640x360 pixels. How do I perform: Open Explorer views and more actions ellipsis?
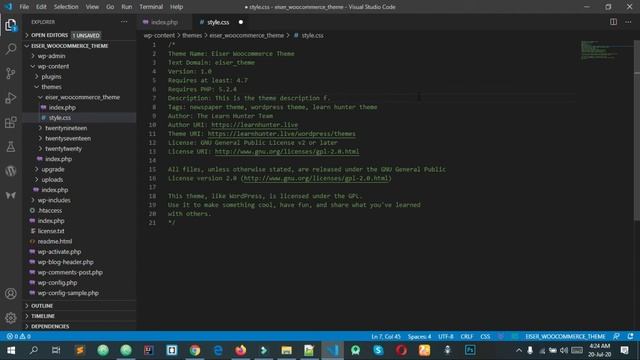point(124,22)
